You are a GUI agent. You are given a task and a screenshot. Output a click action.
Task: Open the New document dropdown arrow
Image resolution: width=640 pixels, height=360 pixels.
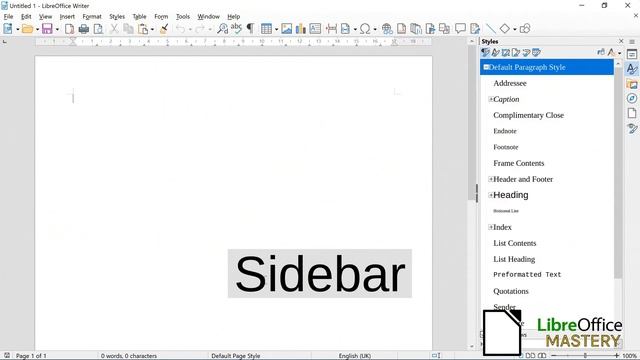[x=18, y=29]
